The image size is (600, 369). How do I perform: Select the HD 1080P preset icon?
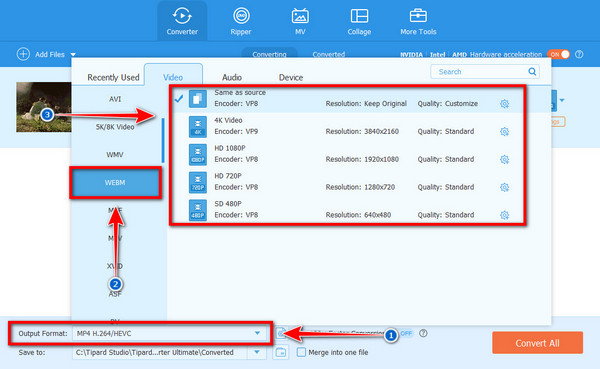[198, 155]
